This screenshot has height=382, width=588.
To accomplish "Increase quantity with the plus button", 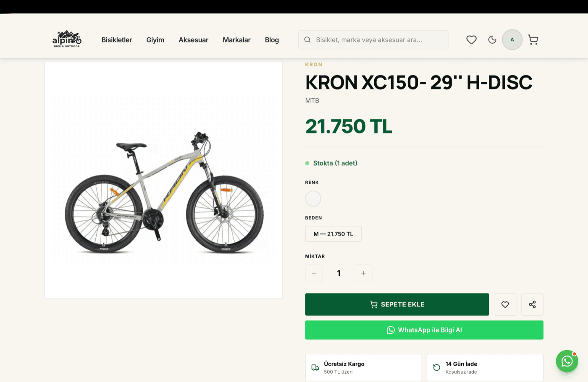I will (364, 273).
